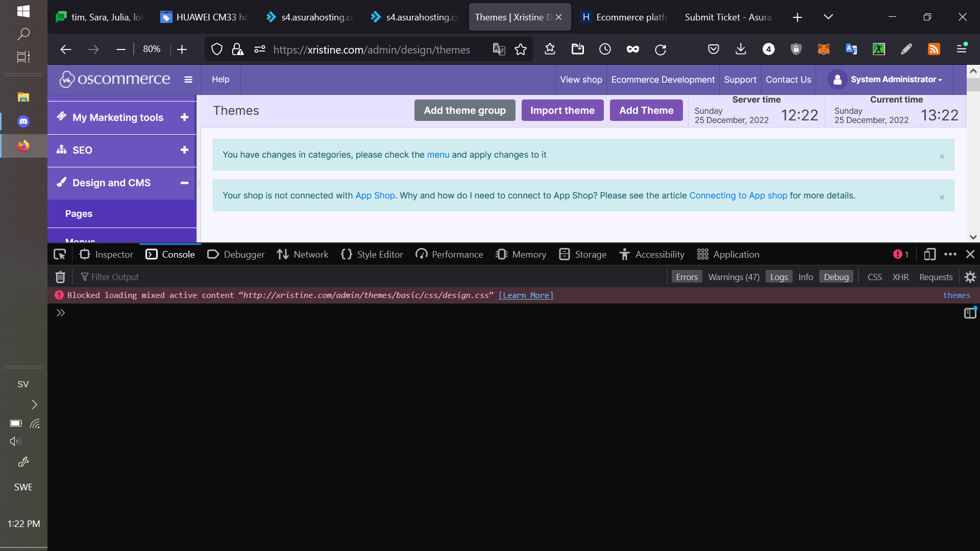Select the element picker in devtools
The image size is (980, 551).
[59, 254]
